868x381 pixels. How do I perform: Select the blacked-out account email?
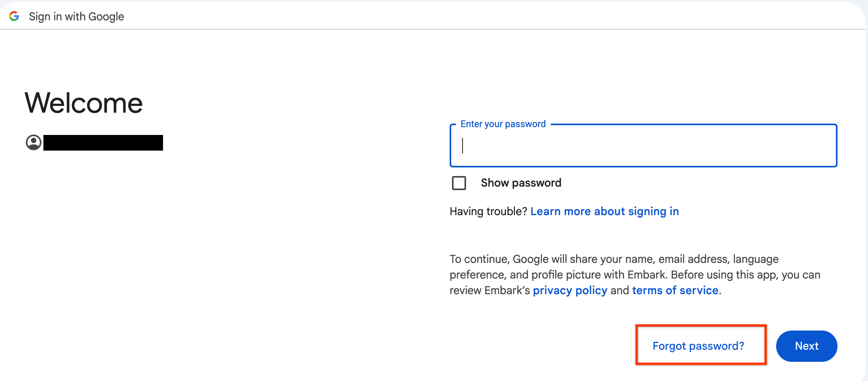(103, 143)
